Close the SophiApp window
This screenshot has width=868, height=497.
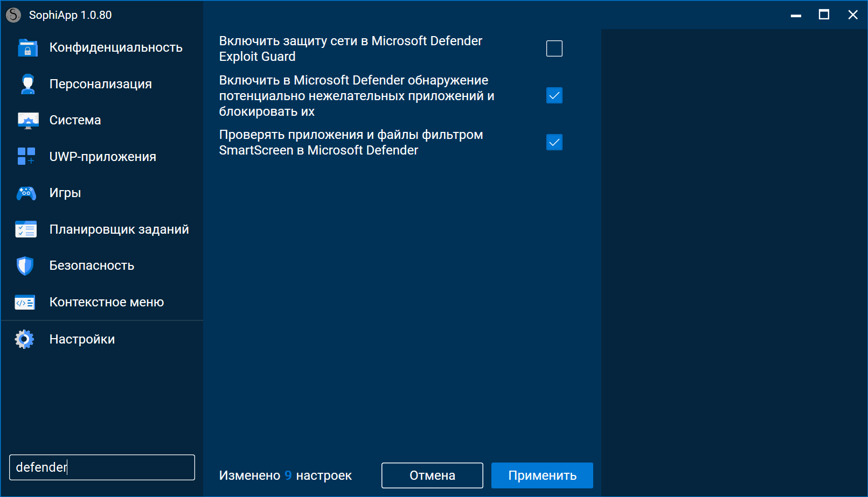click(x=853, y=15)
